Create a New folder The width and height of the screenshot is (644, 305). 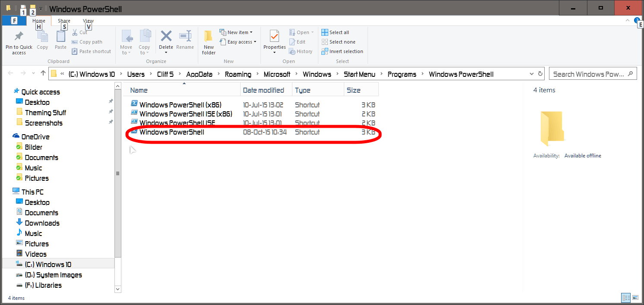[x=209, y=42]
